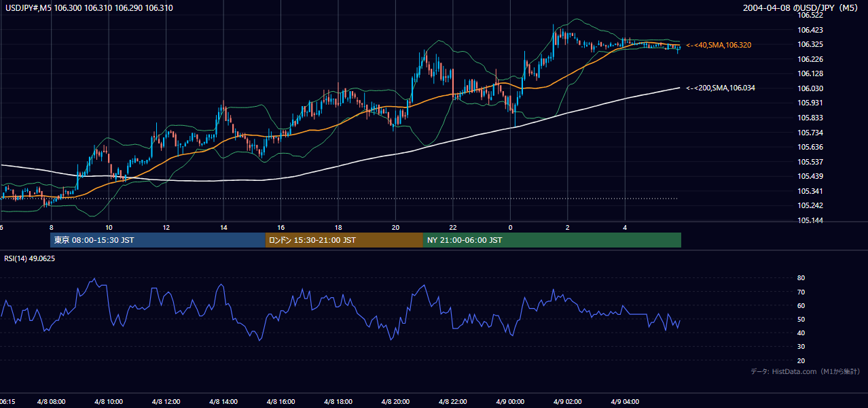Click the 4/8 18:00 date label

tap(338, 402)
